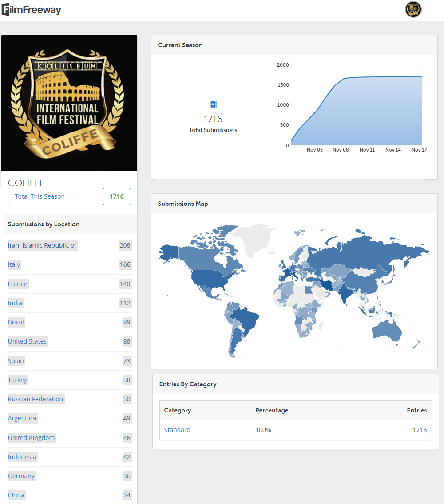
Task: Click the 50 count beside Russian Federation
Action: (127, 399)
